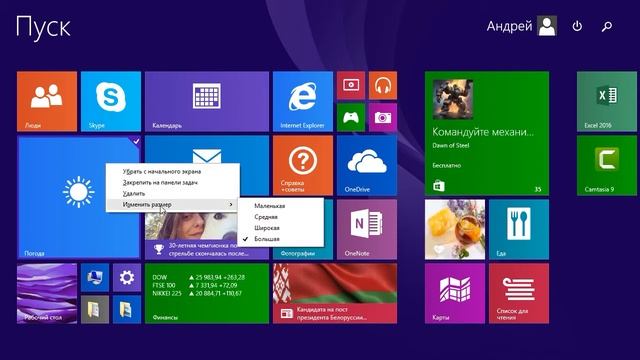Viewport: 640px width, 360px height.
Task: Open the small grey Documents folder tile
Action: pos(95,309)
